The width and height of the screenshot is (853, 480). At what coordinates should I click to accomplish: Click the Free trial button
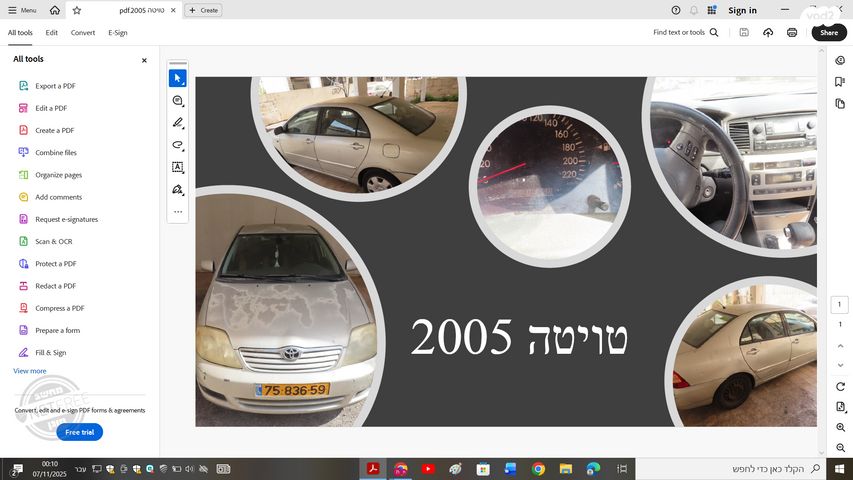(79, 432)
